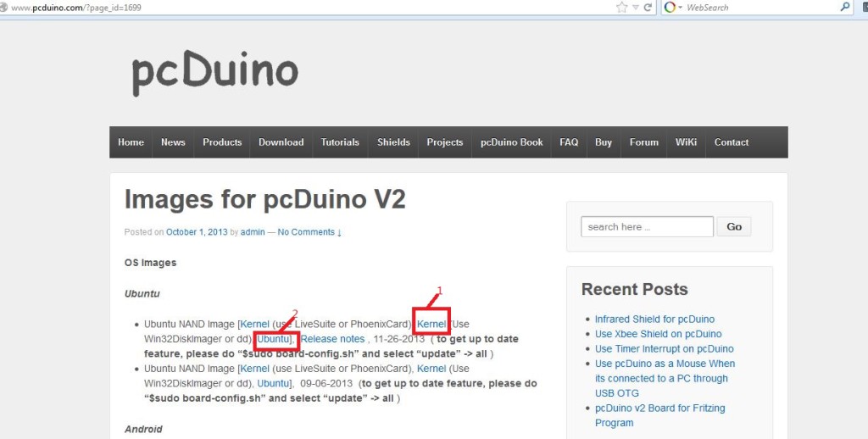Open first Kernel link of 09-06-2013 image
Screen dimensions: 868x439
[x=254, y=369]
